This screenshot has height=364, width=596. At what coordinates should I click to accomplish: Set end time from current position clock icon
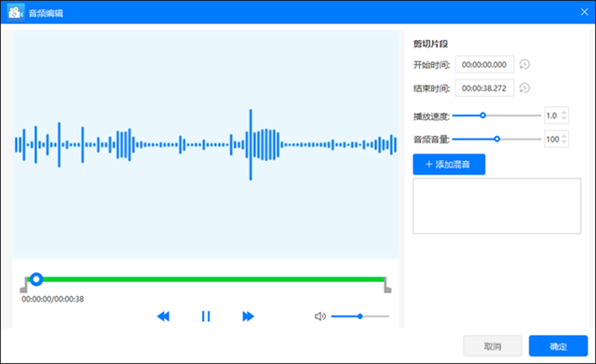click(x=524, y=88)
